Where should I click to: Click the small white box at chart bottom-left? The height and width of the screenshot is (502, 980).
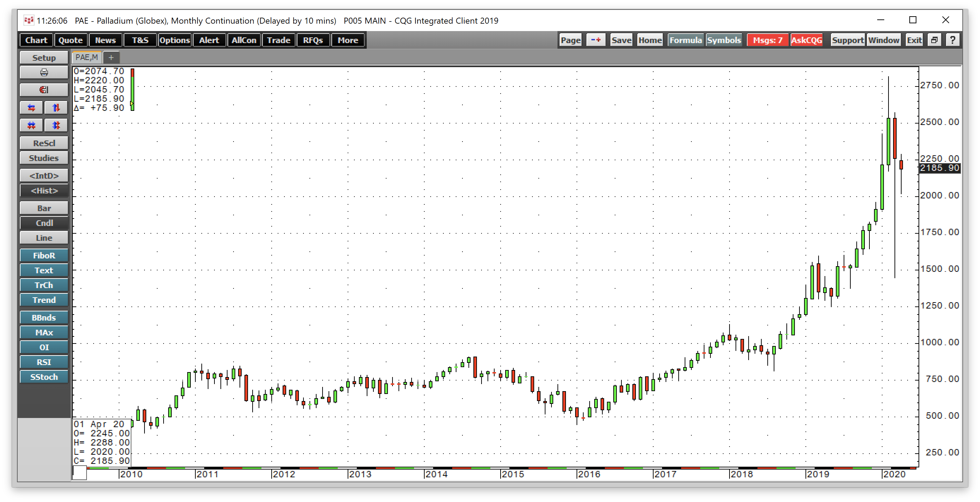click(79, 473)
